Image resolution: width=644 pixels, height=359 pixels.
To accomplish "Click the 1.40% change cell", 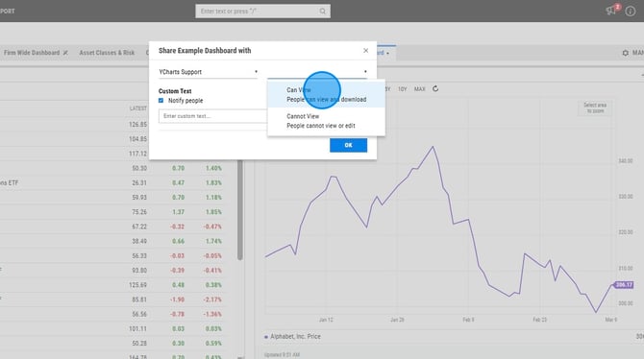I will click(x=213, y=168).
